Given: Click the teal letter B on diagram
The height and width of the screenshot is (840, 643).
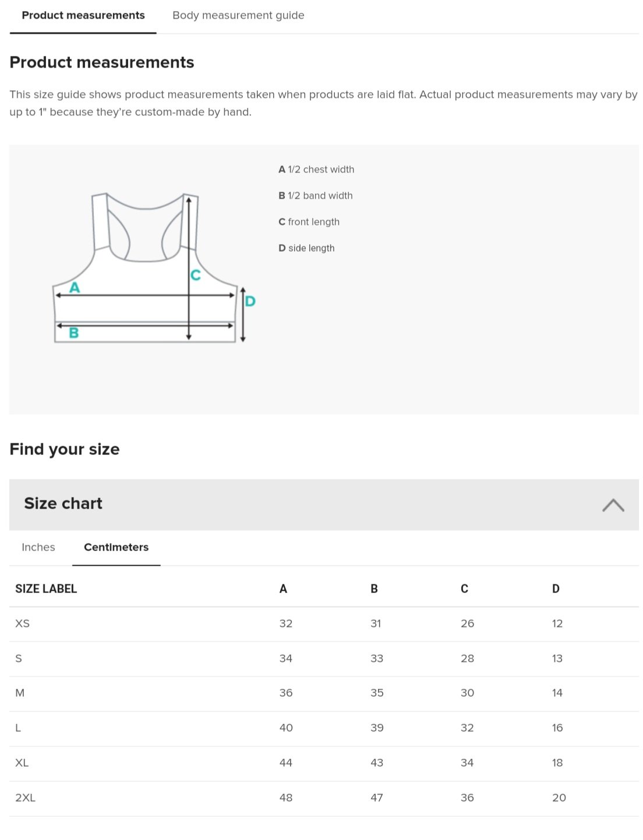Looking at the screenshot, I should 74,333.
